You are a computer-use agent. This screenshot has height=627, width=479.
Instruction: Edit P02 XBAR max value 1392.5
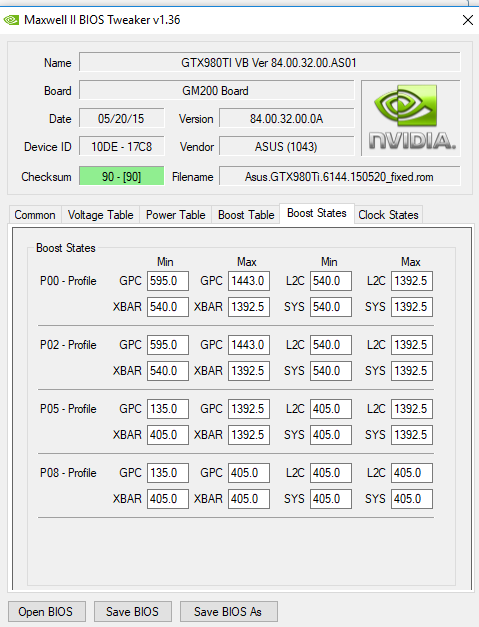pos(249,371)
